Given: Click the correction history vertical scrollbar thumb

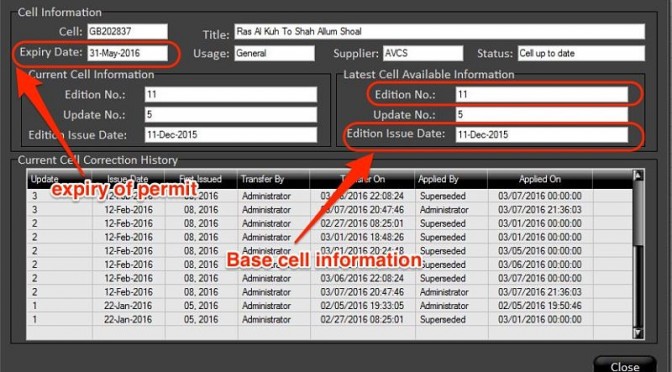Looking at the screenshot, I should point(638,213).
